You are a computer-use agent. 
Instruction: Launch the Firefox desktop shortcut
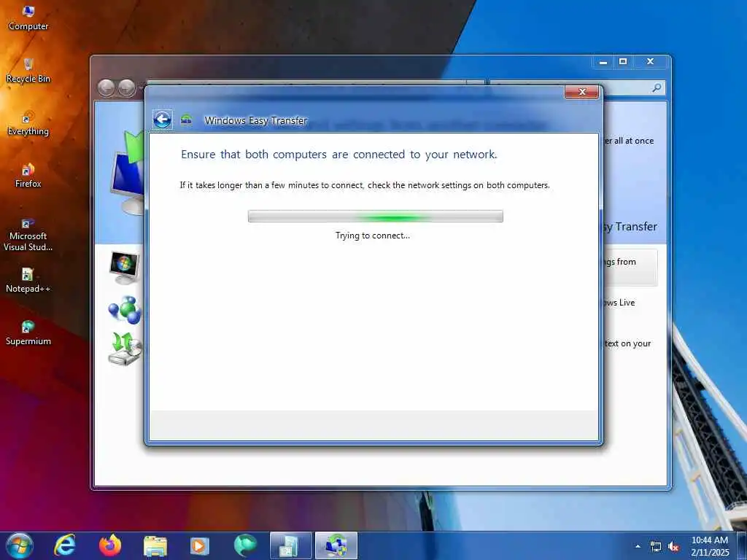(x=28, y=176)
